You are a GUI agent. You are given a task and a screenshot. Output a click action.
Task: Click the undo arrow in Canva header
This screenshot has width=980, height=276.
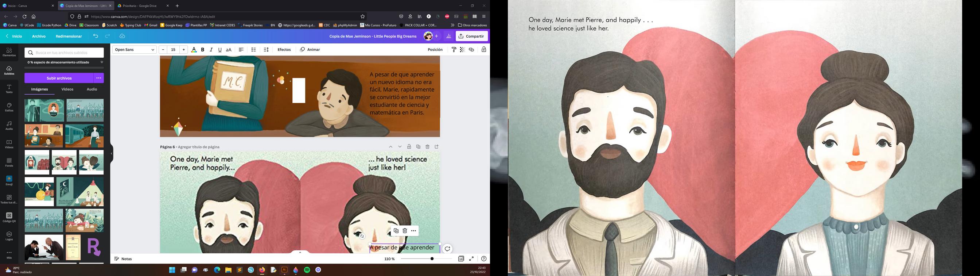96,36
